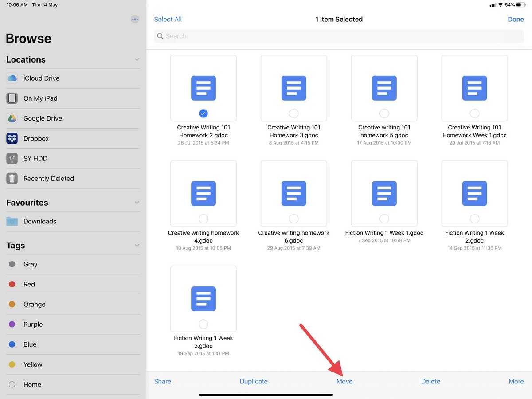Select Fiction Writing 1 Week 1.gdoc circle
The height and width of the screenshot is (399, 532).
384,219
